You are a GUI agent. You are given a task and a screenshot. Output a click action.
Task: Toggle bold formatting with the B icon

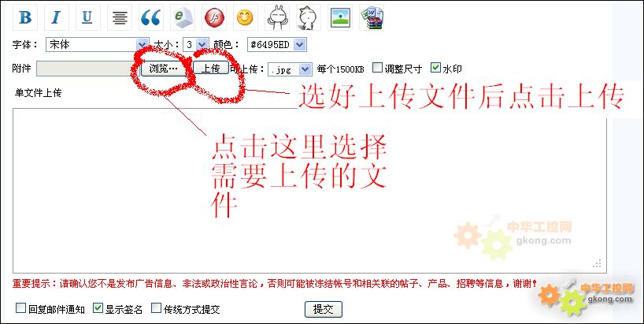(x=25, y=17)
